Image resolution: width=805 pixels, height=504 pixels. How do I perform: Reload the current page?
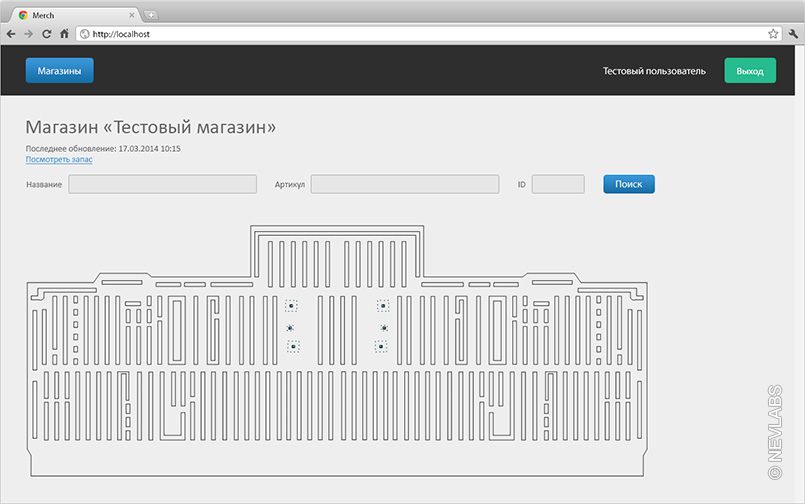(x=46, y=33)
